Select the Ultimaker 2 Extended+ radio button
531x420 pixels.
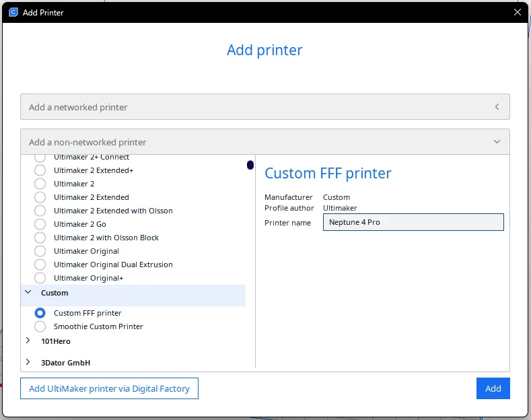tap(40, 170)
